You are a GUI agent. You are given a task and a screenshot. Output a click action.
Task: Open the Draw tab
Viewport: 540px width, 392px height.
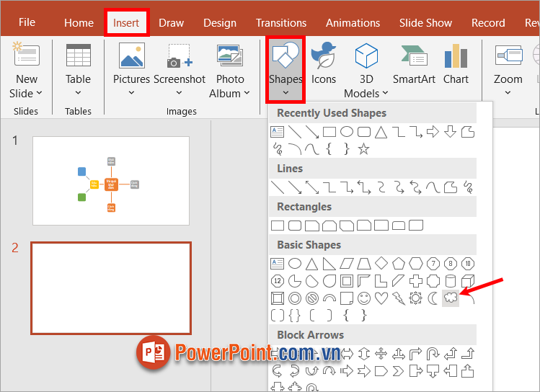click(x=171, y=23)
